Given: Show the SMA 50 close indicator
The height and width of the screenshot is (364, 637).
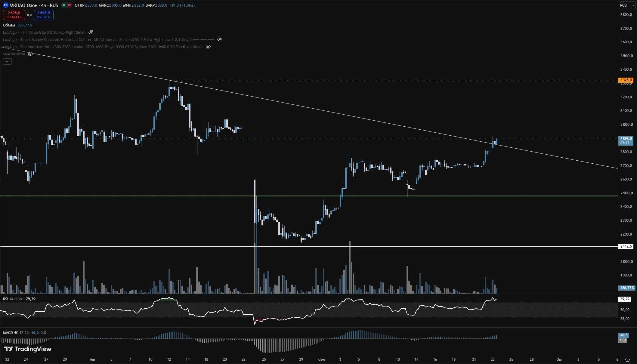Looking at the screenshot, I should pyautogui.click(x=30, y=54).
